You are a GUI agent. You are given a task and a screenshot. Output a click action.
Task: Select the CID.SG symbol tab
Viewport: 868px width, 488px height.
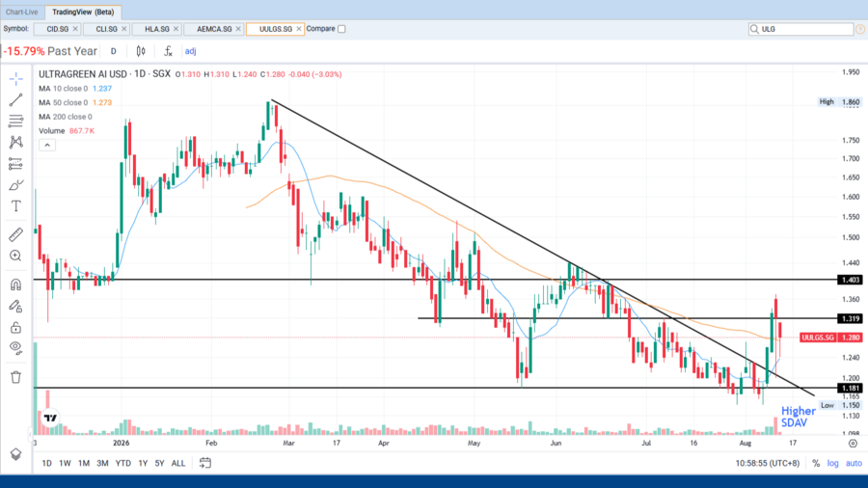point(58,29)
